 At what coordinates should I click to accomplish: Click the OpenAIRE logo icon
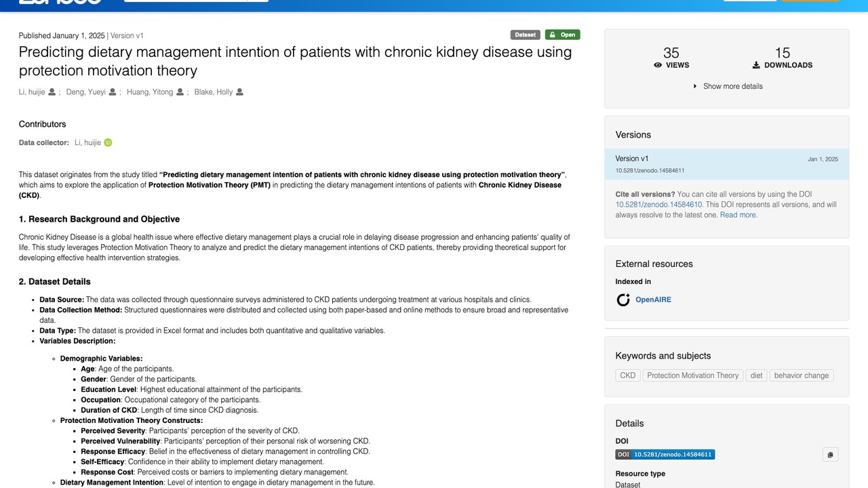click(x=623, y=300)
